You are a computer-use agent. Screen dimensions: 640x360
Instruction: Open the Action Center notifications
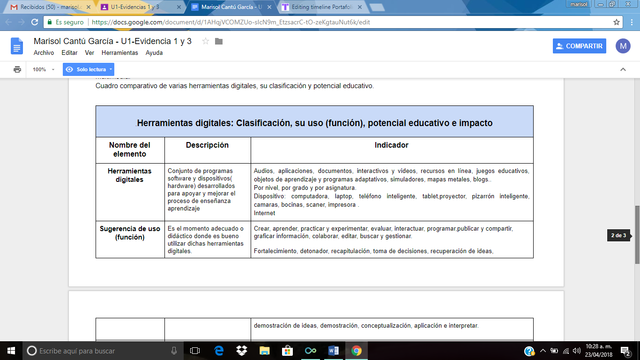626,351
